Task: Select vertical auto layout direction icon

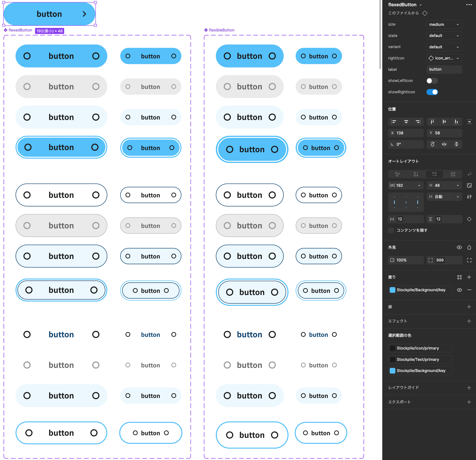Action: [x=416, y=174]
